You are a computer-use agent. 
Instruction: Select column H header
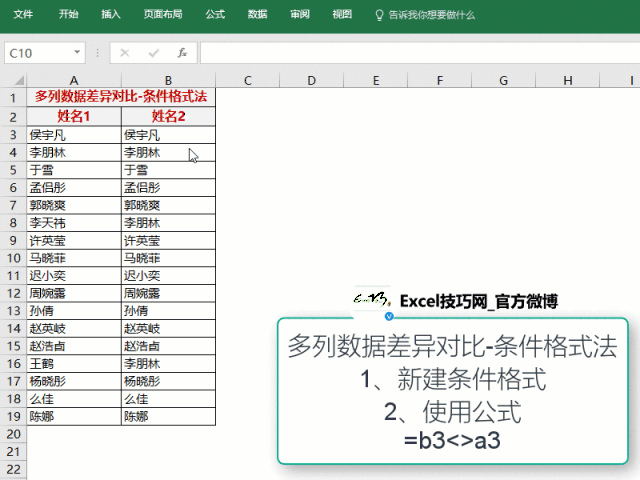pos(568,80)
